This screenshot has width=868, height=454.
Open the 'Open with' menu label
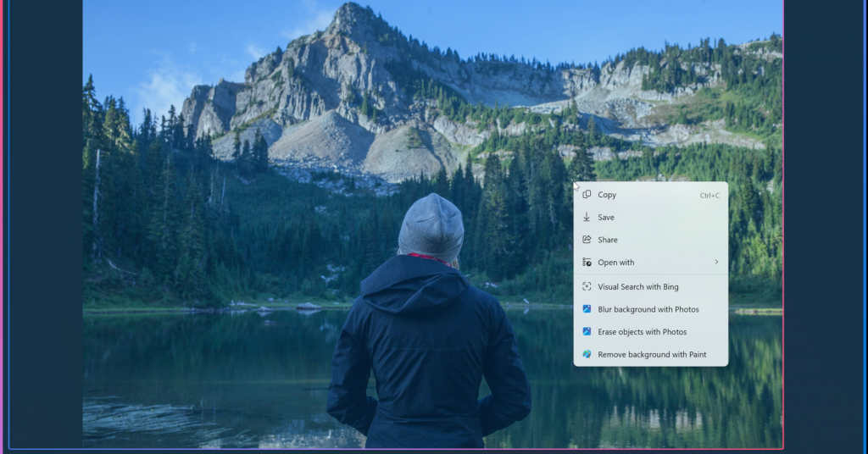[616, 263]
